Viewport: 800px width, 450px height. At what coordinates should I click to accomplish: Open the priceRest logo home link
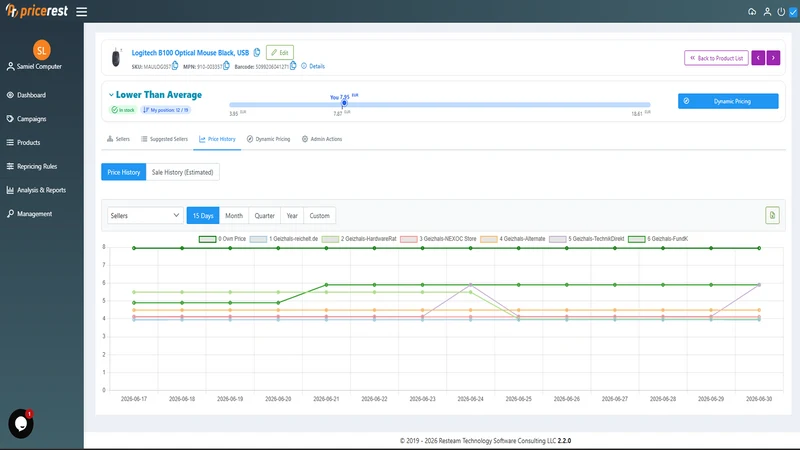(36, 11)
